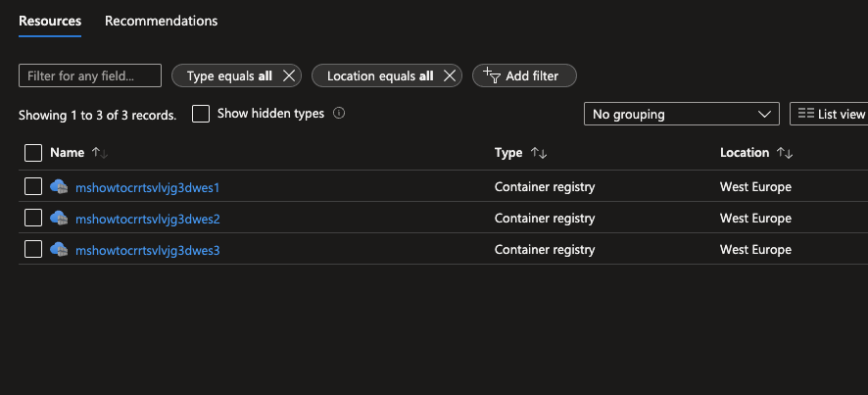Click container registry icon for mshowtocrrtsvlvjg3dwes3
868x395 pixels.
coord(59,249)
